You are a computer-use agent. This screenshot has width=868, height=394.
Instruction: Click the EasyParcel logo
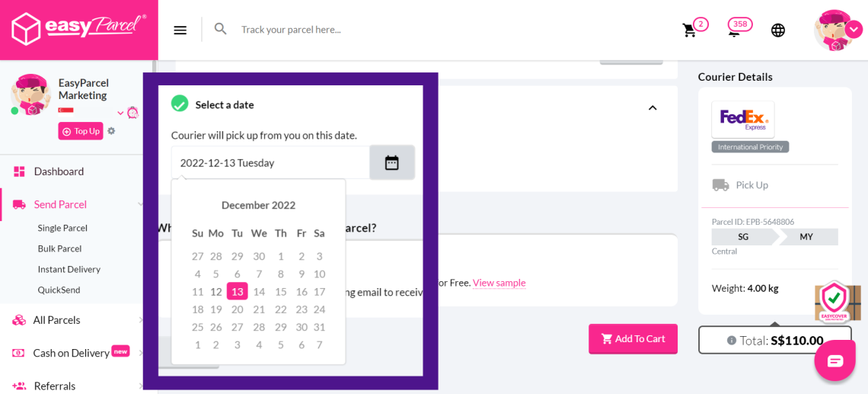78,29
